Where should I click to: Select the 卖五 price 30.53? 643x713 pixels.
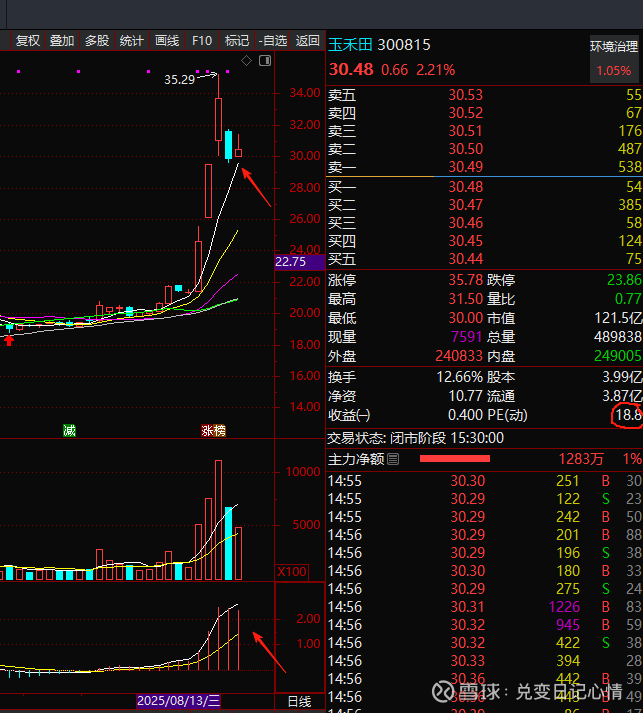466,95
